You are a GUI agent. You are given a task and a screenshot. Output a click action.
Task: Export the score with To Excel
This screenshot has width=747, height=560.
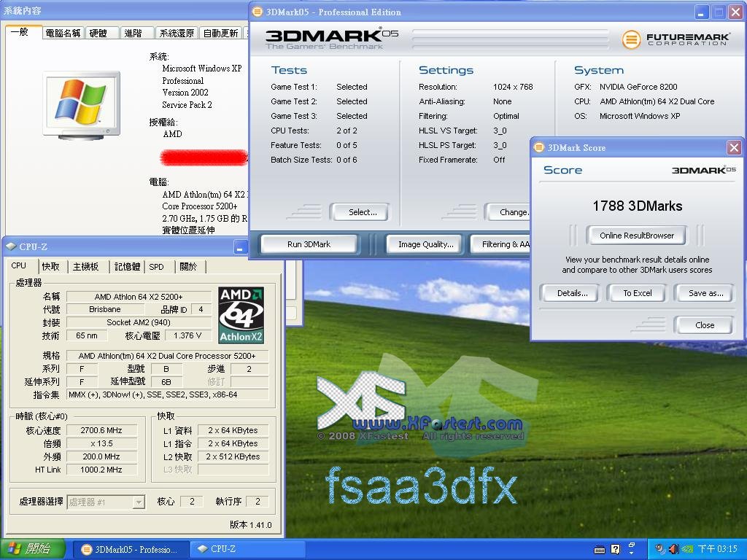click(x=637, y=293)
